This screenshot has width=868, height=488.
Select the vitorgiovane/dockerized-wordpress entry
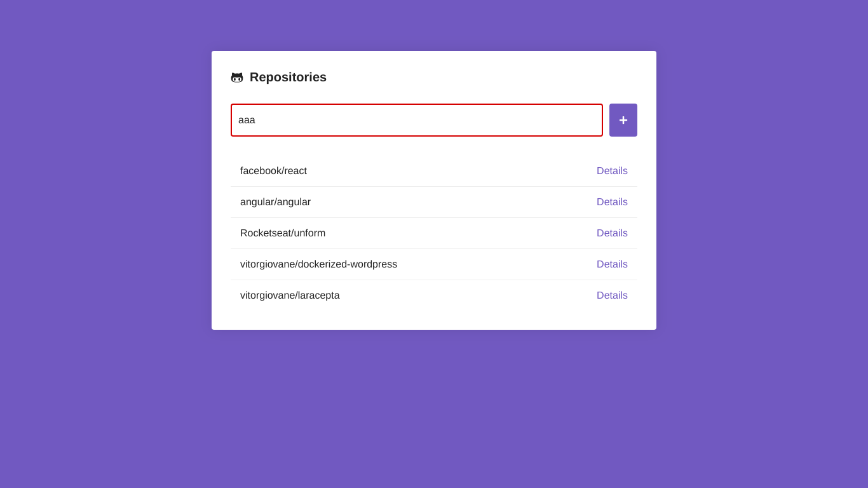tap(318, 264)
